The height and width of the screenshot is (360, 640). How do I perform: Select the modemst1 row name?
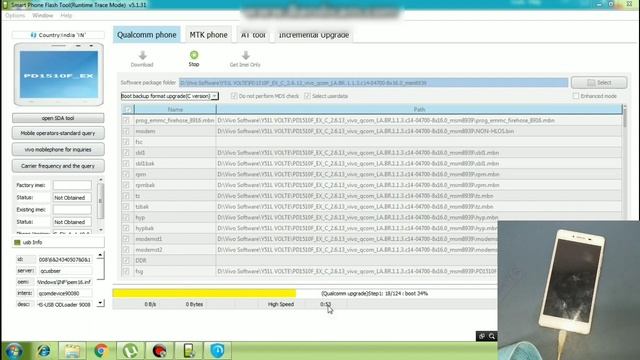point(149,239)
